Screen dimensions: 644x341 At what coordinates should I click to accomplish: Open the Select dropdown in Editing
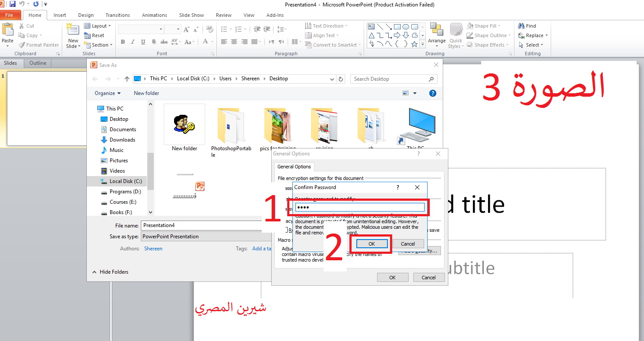point(531,45)
